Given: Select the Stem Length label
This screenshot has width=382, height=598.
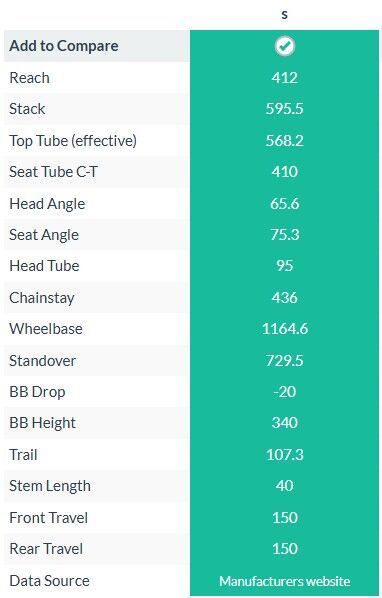Looking at the screenshot, I should click(x=50, y=486).
